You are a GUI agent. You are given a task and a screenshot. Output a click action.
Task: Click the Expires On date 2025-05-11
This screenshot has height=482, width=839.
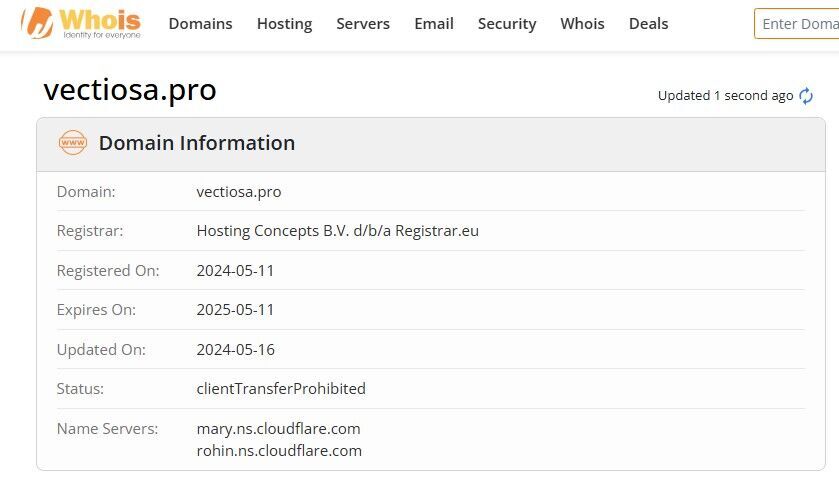click(x=235, y=310)
